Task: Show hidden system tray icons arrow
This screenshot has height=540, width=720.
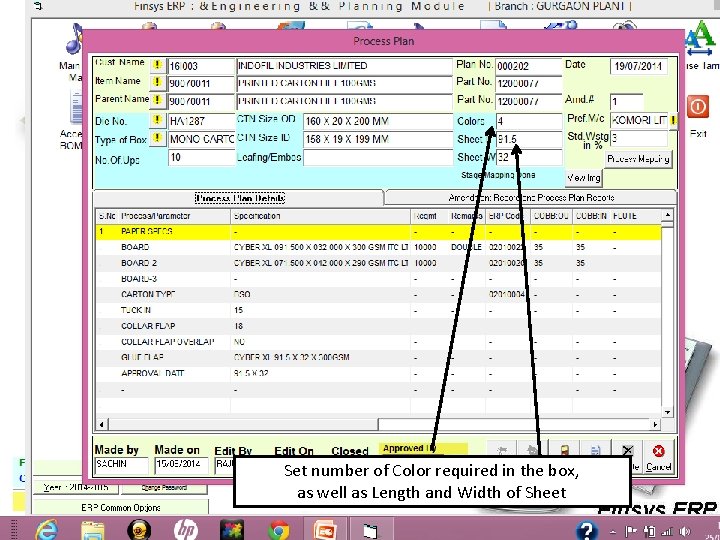Action: point(613,532)
